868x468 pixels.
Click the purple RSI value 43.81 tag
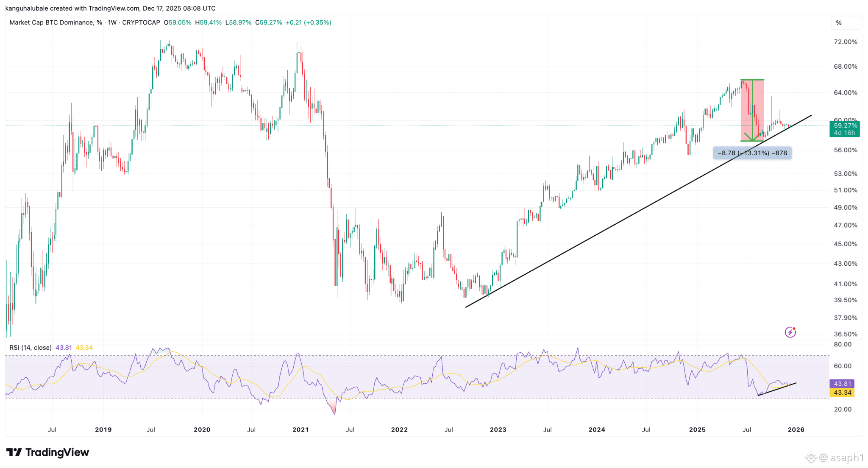coord(842,384)
